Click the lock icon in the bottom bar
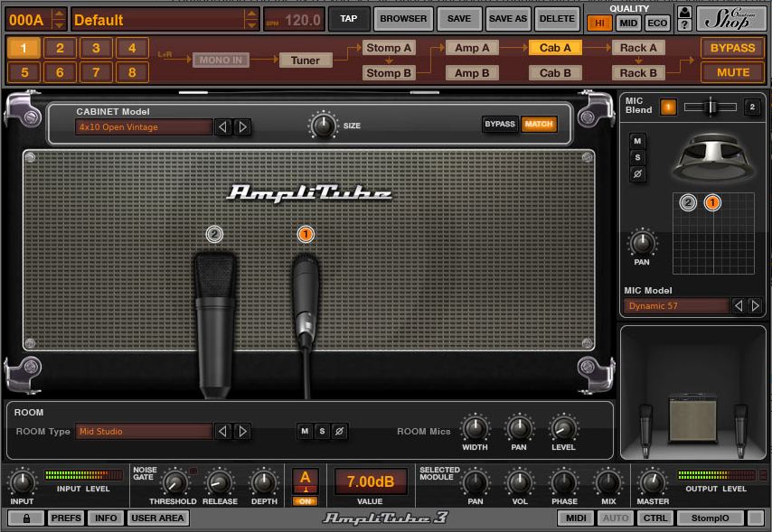 [26, 518]
